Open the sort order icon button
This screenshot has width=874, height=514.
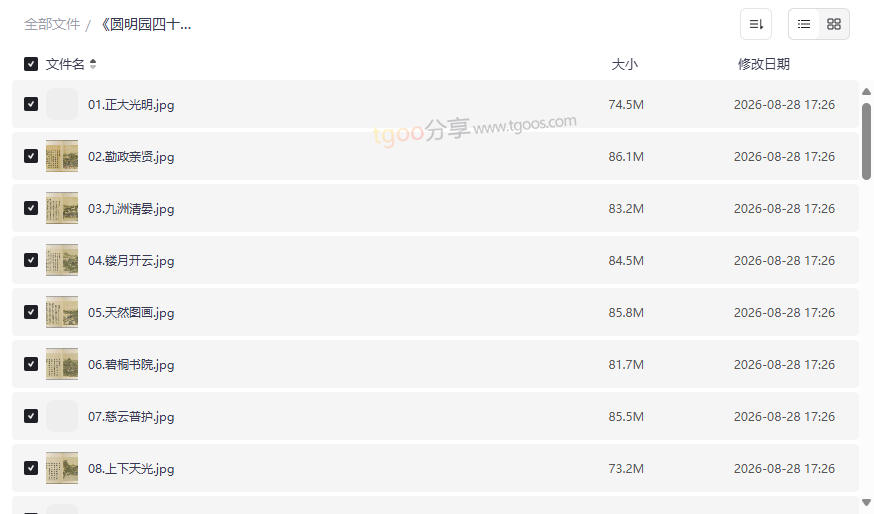[756, 24]
